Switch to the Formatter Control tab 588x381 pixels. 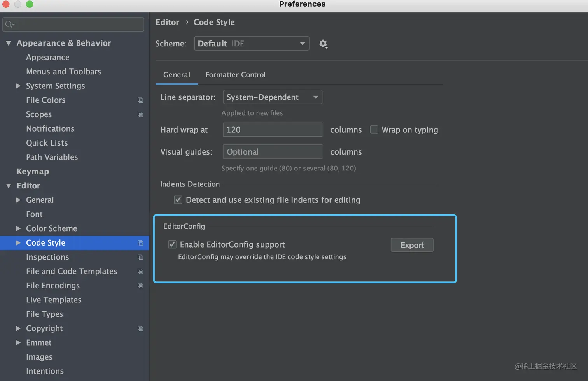click(x=235, y=75)
